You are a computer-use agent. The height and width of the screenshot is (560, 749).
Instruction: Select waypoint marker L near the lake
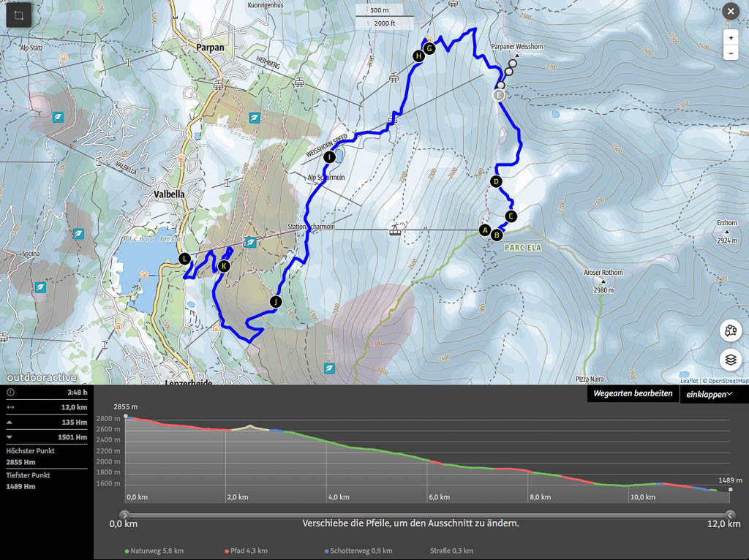click(184, 258)
